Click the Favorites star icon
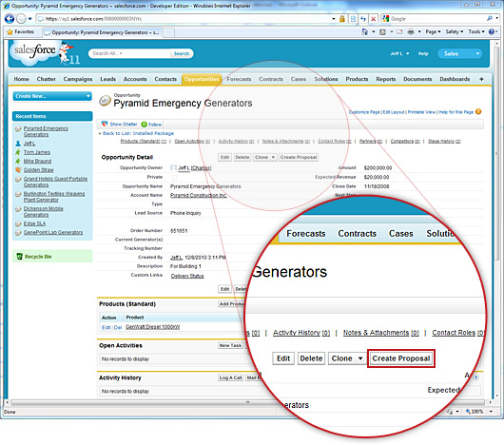The height and width of the screenshot is (445, 504). (x=10, y=31)
